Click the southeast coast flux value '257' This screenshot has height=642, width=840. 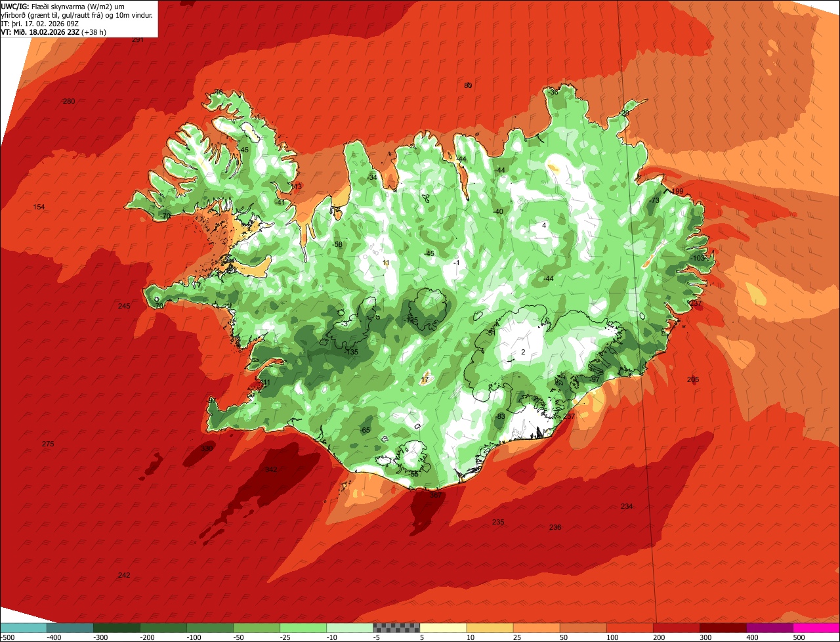569,417
